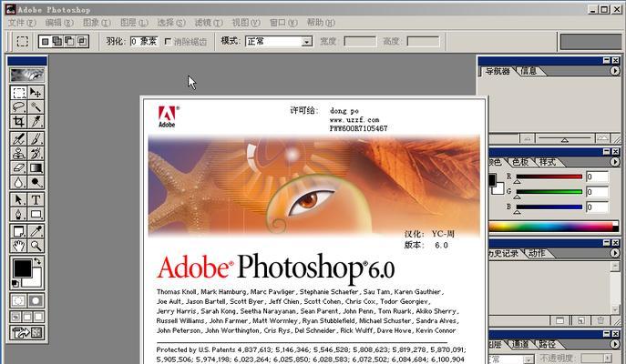Viewport: 626px width, 364px height.
Task: Open the Navigator panel flyout menu arrow
Action: (x=615, y=71)
